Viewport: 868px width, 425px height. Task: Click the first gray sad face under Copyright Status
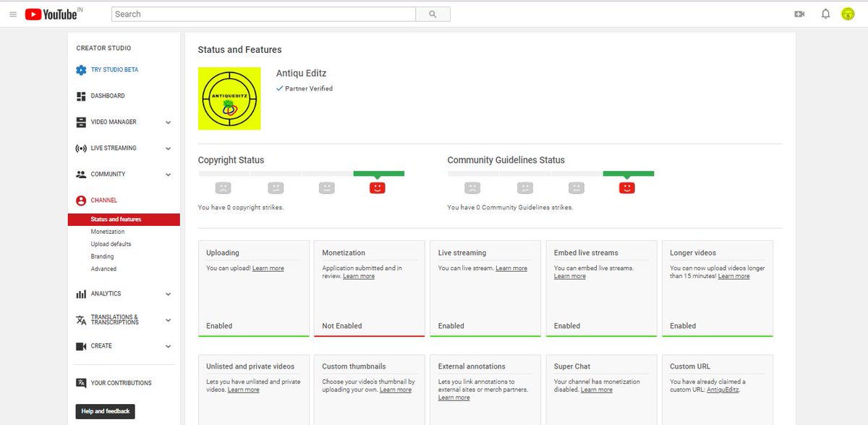click(x=223, y=188)
